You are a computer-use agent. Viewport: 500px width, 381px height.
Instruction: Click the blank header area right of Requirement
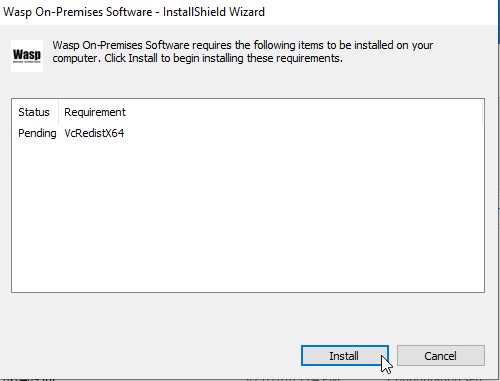click(303, 112)
